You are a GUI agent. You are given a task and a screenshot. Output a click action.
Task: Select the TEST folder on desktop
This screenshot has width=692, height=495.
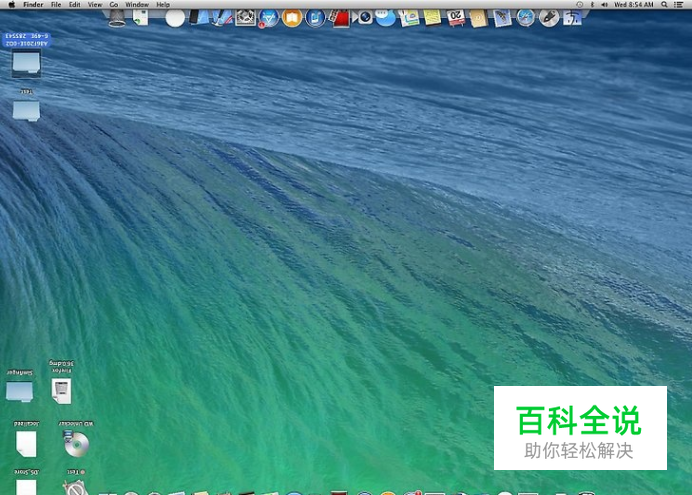point(26,110)
